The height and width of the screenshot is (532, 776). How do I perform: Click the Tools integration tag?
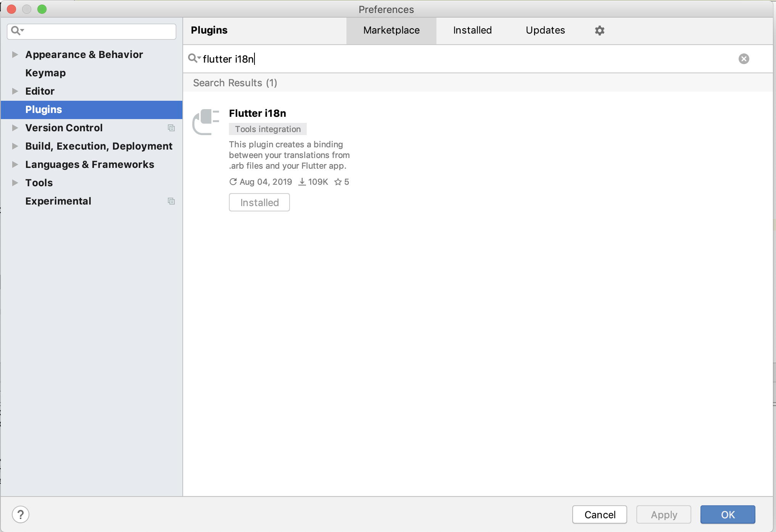[267, 129]
